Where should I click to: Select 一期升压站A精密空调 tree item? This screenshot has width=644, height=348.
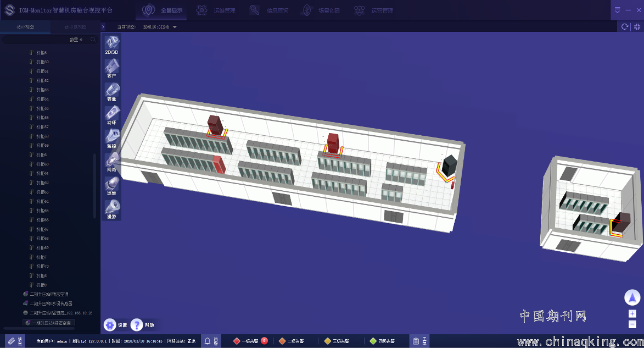[49, 323]
